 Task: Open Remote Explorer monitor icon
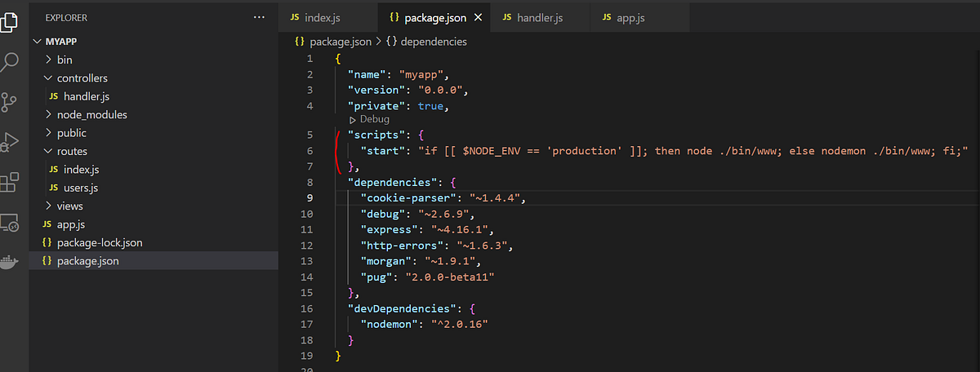click(9, 222)
